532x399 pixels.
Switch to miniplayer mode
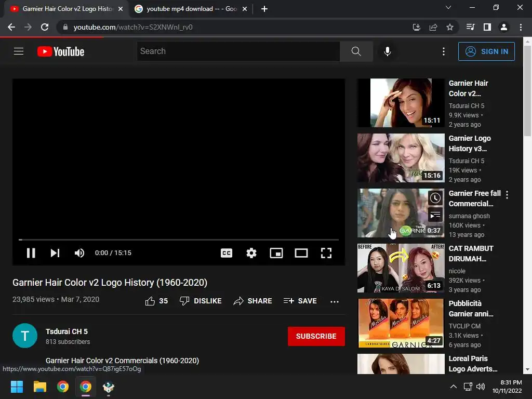(276, 253)
